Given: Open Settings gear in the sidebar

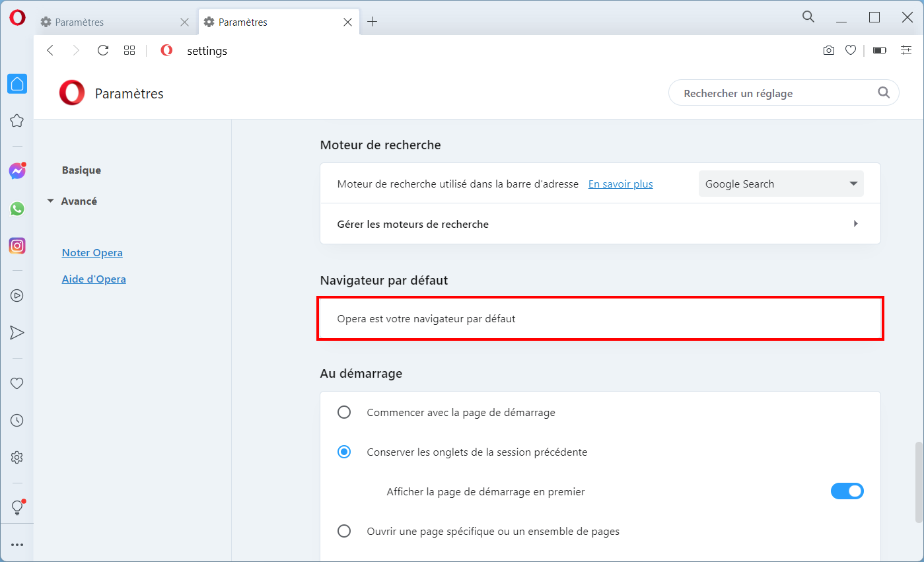Looking at the screenshot, I should [17, 457].
